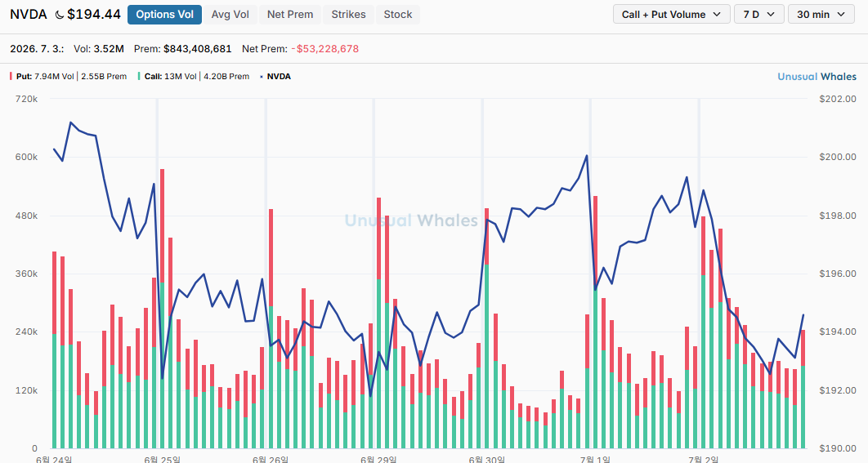The width and height of the screenshot is (868, 463).
Task: Switch to the Strikes tab
Action: point(348,15)
